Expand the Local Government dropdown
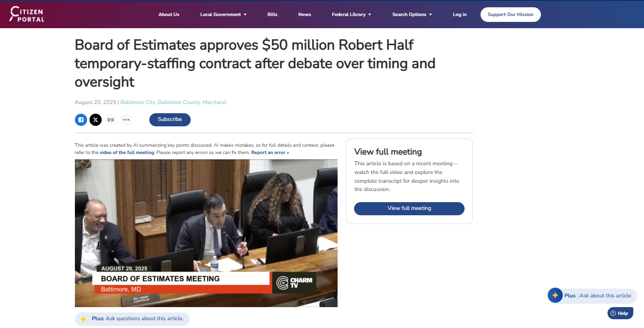644x328 pixels. [223, 15]
